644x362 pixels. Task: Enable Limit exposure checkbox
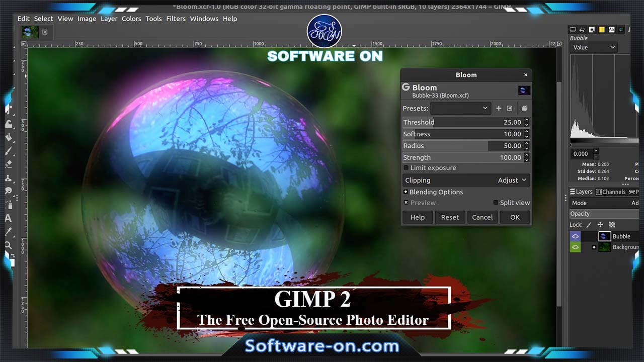(406, 168)
